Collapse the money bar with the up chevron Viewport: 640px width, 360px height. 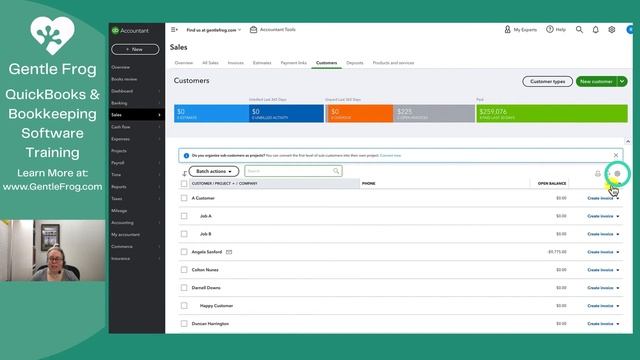coord(628,141)
